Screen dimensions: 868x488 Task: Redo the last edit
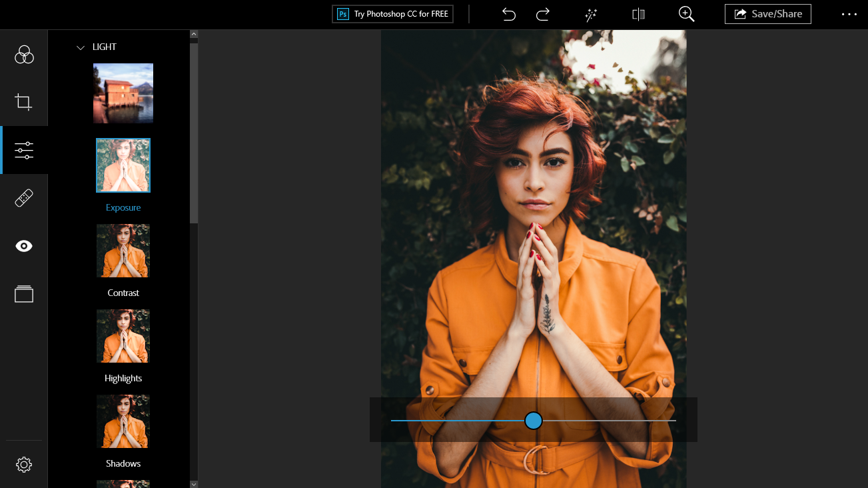[542, 13]
